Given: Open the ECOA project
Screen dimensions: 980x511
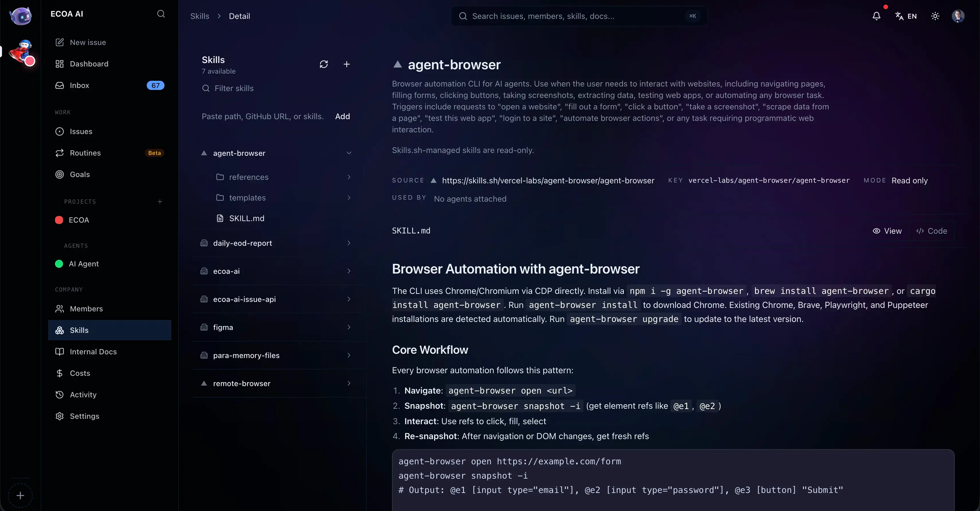Looking at the screenshot, I should (x=109, y=220).
